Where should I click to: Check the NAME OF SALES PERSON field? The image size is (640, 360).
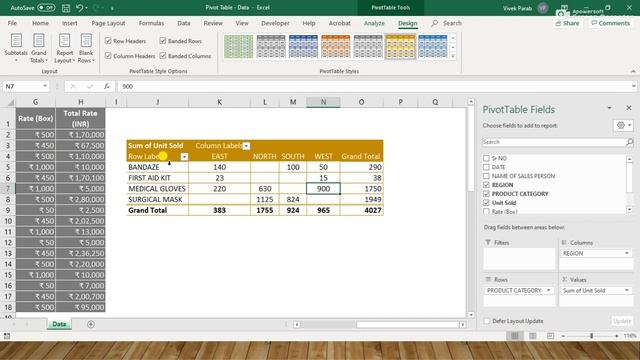[x=486, y=176]
